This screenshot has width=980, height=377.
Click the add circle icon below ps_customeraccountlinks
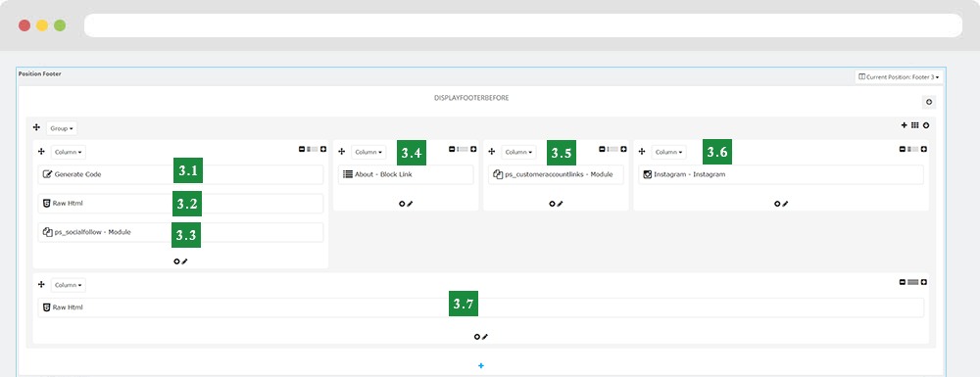(x=552, y=204)
